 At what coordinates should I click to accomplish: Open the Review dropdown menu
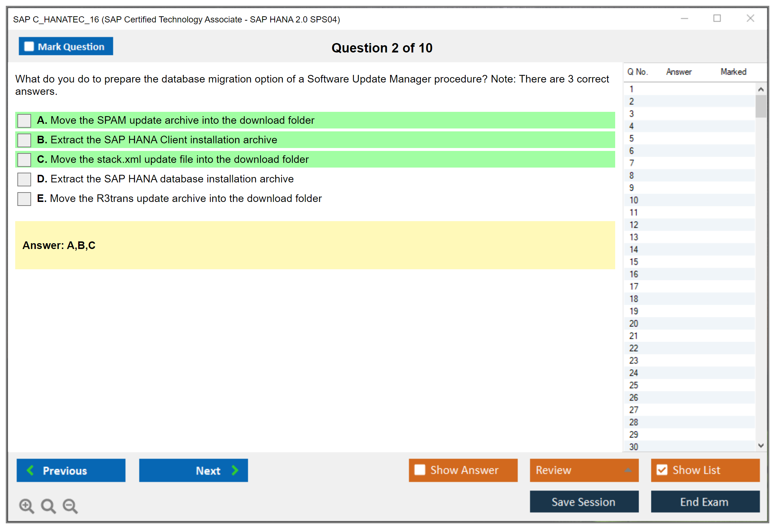[x=628, y=470]
